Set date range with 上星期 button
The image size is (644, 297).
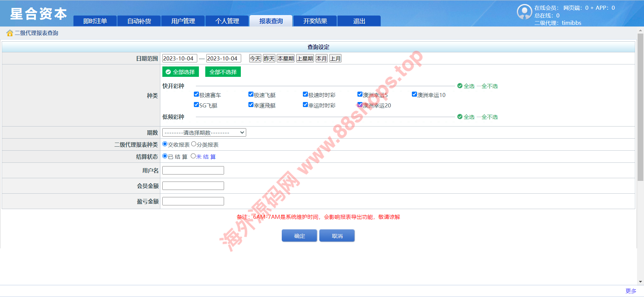tap(305, 58)
